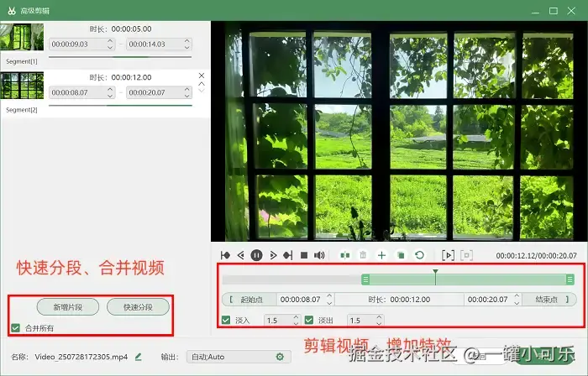Image resolution: width=588 pixels, height=376 pixels.
Task: Click the time readout 00:00:12.12/00:00:20.07
Action: (x=536, y=256)
